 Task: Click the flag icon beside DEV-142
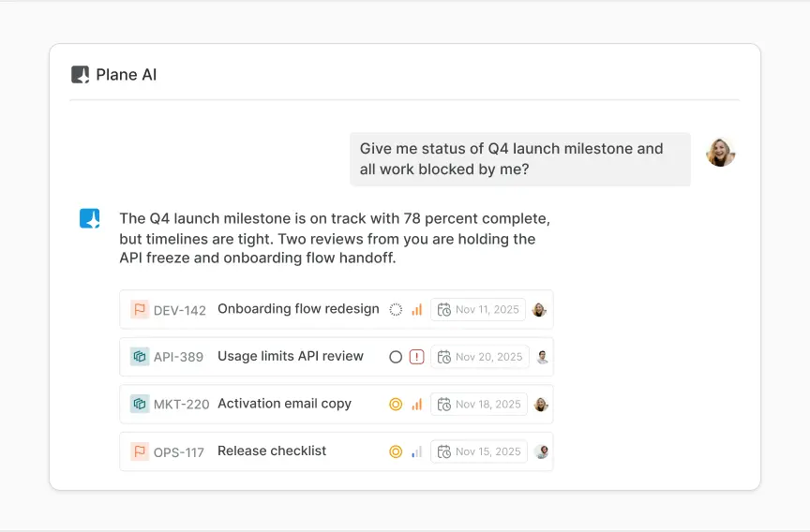(x=140, y=310)
